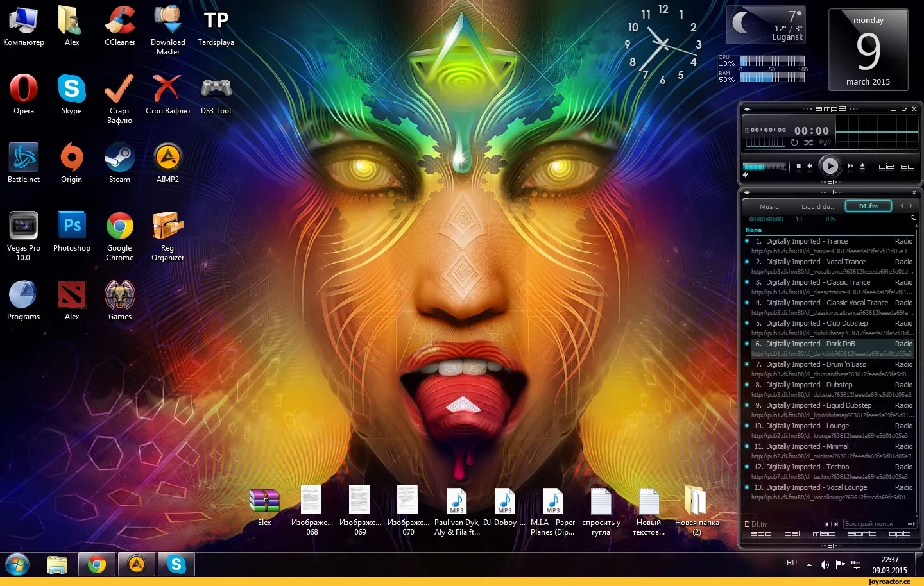Click the quick search go arrow
924x586 pixels.
[911, 524]
